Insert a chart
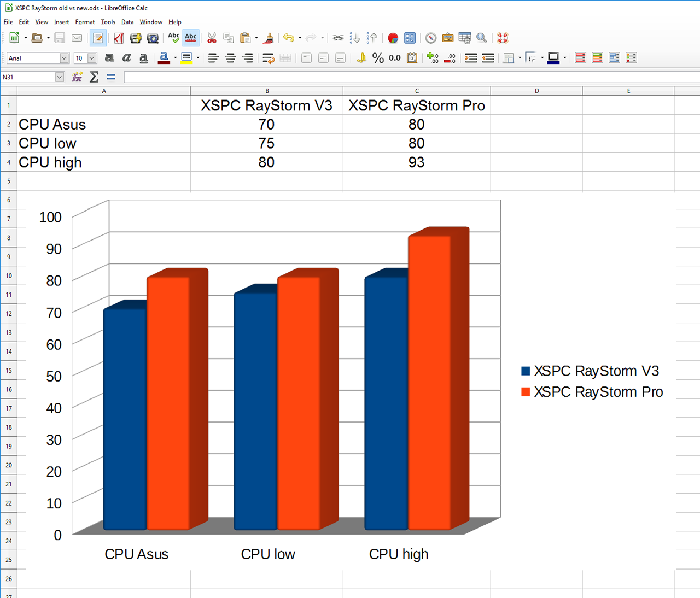 [393, 38]
